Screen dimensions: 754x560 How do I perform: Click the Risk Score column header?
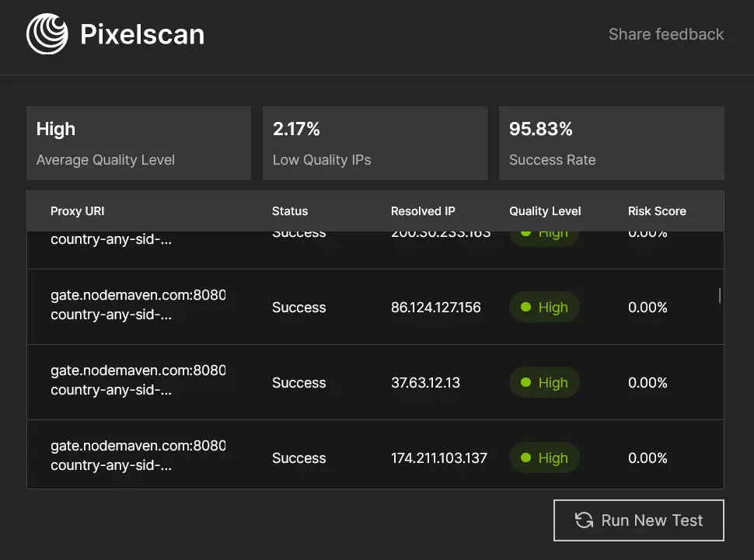[x=657, y=211]
